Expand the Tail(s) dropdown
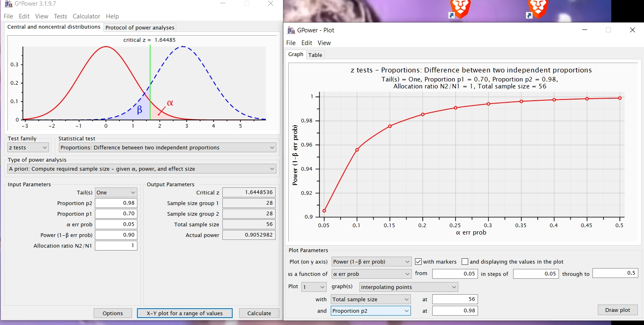The width and height of the screenshot is (644, 325). [x=116, y=192]
